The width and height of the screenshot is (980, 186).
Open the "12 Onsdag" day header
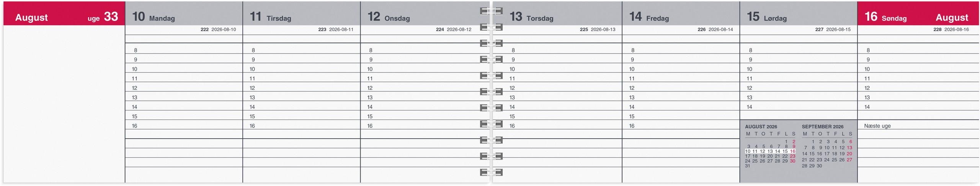pyautogui.click(x=389, y=17)
